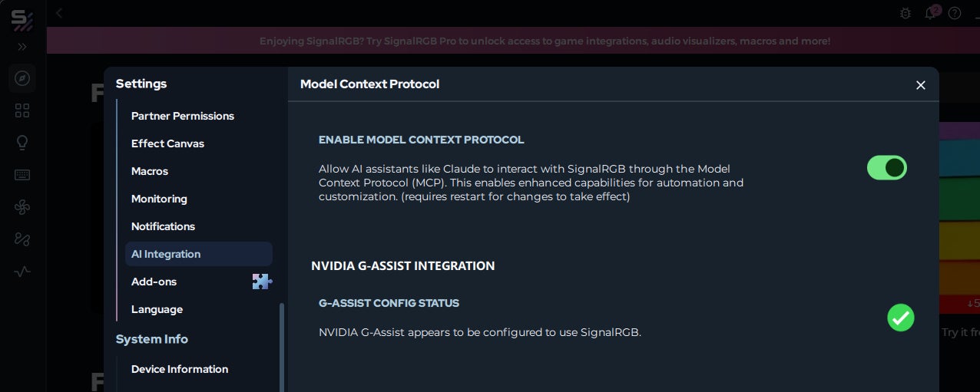Screen dimensions: 980x392
Task: Open the compass Explore icon in sidebar
Action: 22,78
